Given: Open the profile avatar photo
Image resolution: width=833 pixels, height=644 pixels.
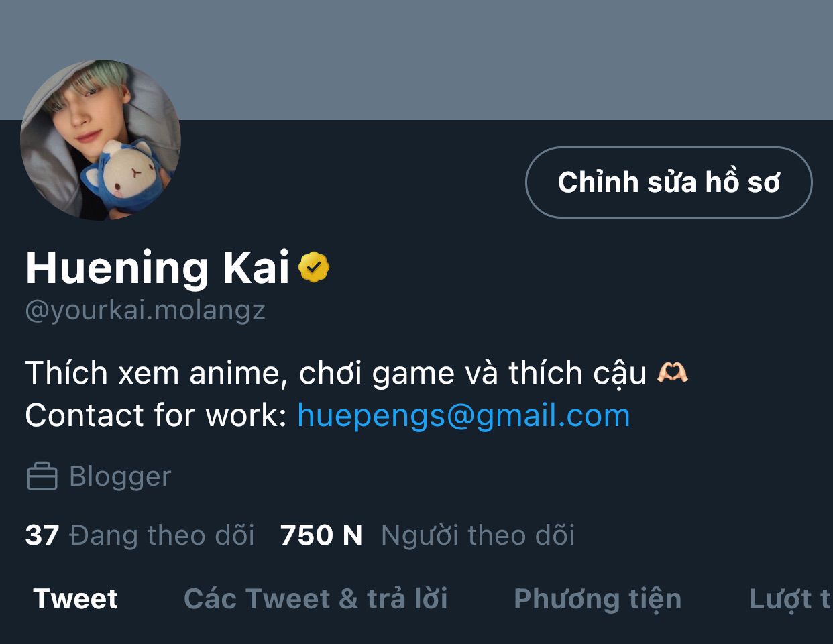Looking at the screenshot, I should [x=101, y=140].
